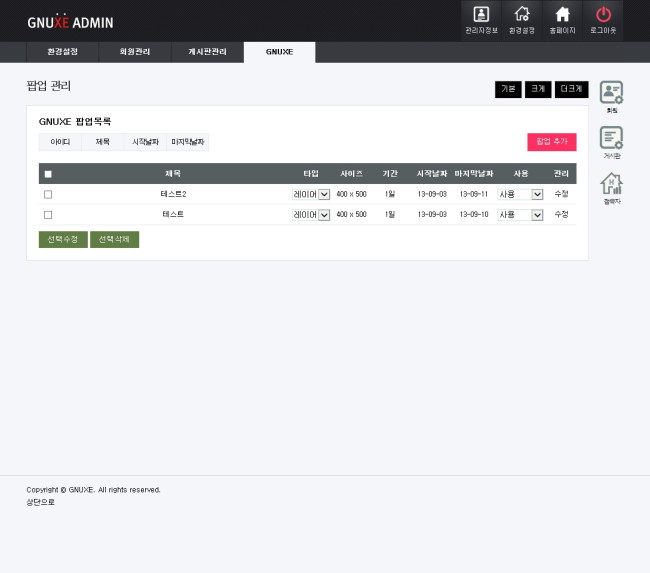Go to 홈페이지 via house icon
The height and width of the screenshot is (573, 650).
pyautogui.click(x=562, y=19)
